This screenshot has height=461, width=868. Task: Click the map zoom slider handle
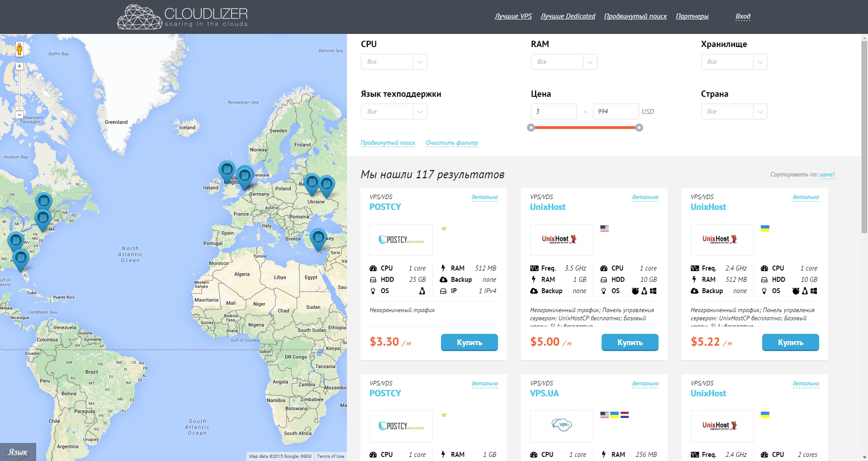click(19, 109)
